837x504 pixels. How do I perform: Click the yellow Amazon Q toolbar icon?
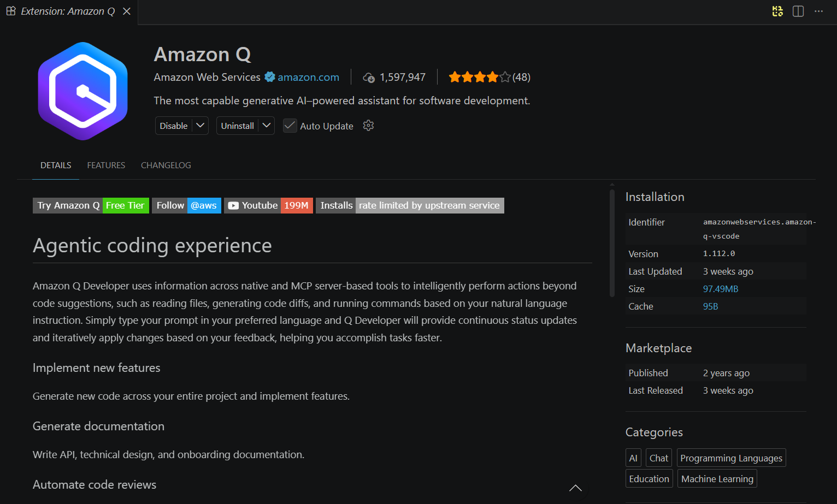click(777, 11)
